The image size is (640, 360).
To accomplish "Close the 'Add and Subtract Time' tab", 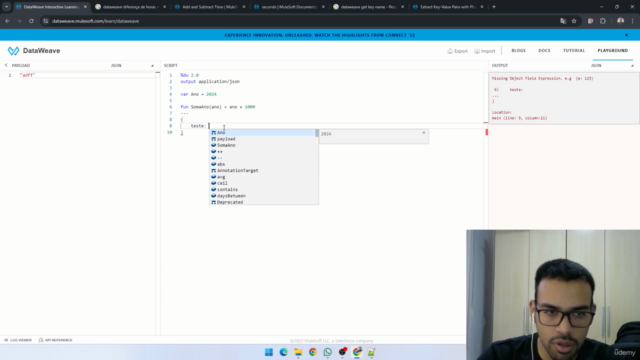I will point(244,7).
